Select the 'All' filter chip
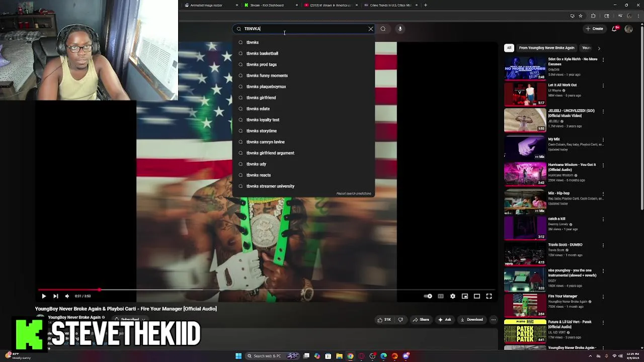 point(509,48)
